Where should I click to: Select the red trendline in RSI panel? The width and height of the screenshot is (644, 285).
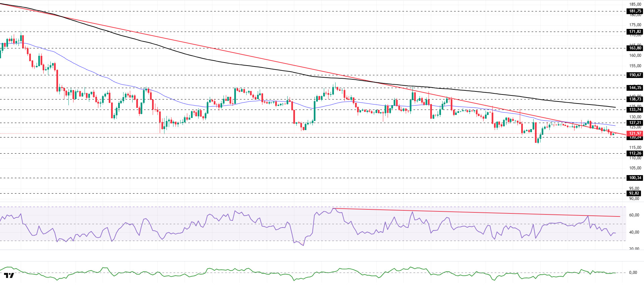click(x=470, y=212)
